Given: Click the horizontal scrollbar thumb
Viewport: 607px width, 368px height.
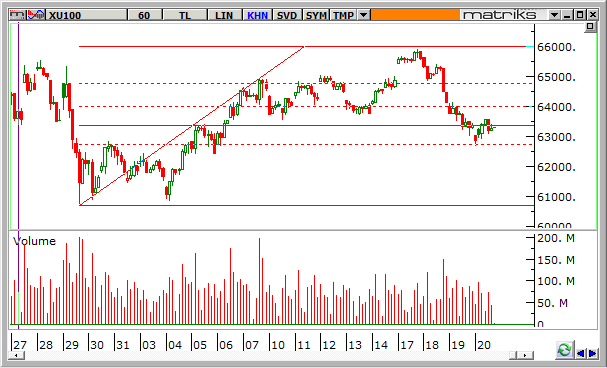Looking at the screenshot, I should (514, 355).
